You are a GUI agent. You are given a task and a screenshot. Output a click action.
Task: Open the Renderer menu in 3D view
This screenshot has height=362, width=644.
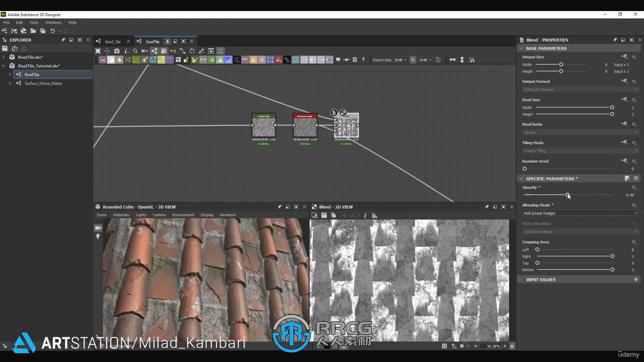click(228, 215)
